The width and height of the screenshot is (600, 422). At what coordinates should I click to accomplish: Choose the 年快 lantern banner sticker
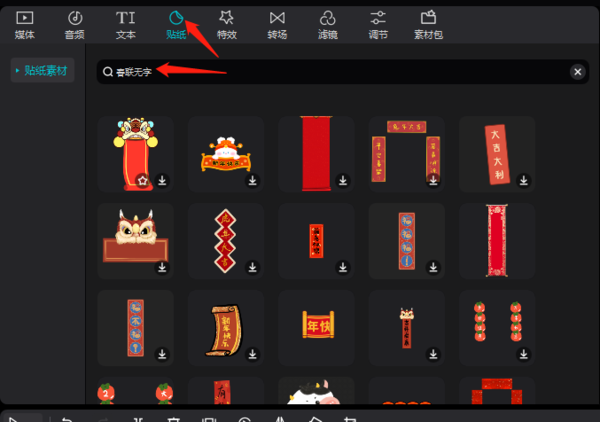[316, 326]
